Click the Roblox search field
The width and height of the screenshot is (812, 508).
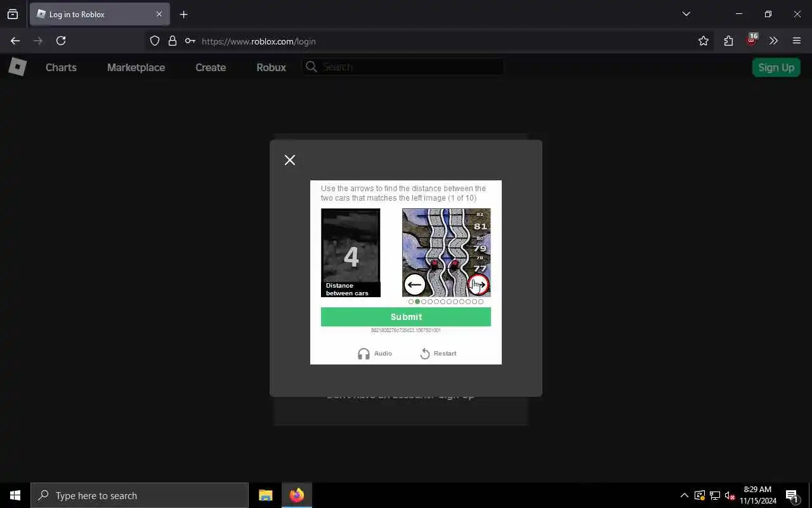tap(403, 67)
